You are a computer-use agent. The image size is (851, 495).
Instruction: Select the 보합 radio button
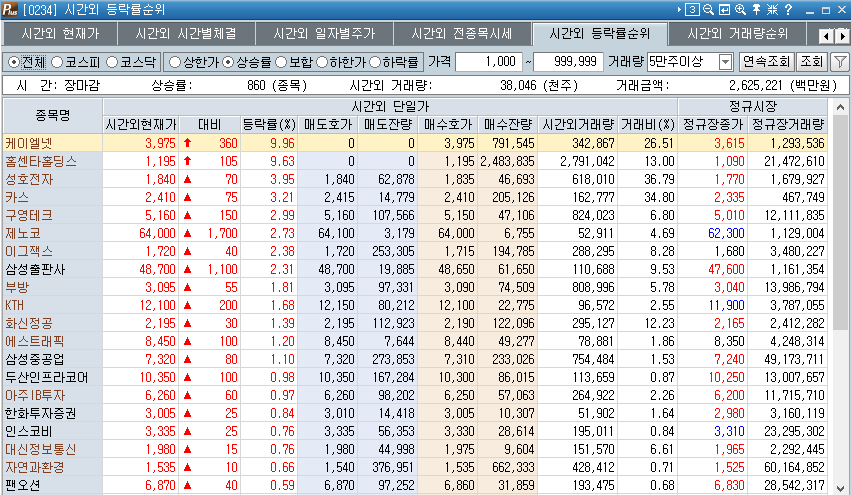pos(281,62)
